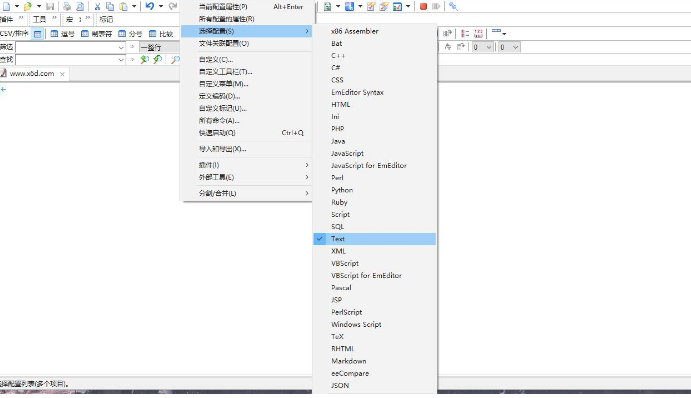The image size is (691, 398).
Task: Click the 一整行 whole-line button
Action: coord(160,47)
